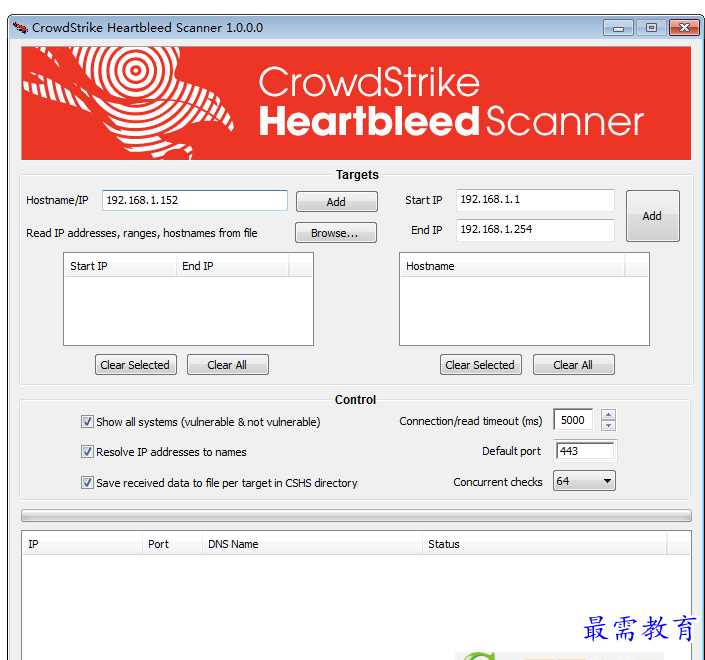Click Clear All under IP range list
Viewport: 705px width, 660px height.
click(x=228, y=365)
